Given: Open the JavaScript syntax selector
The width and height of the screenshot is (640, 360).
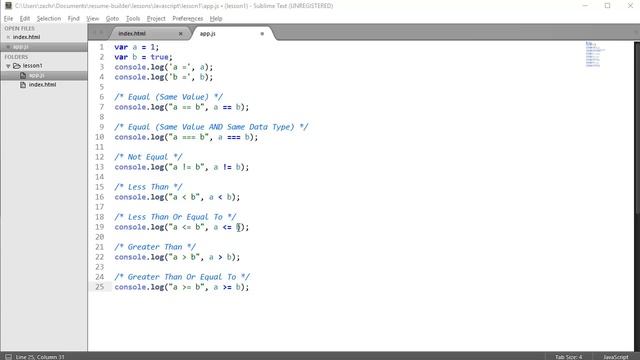Looking at the screenshot, I should click(x=616, y=357).
